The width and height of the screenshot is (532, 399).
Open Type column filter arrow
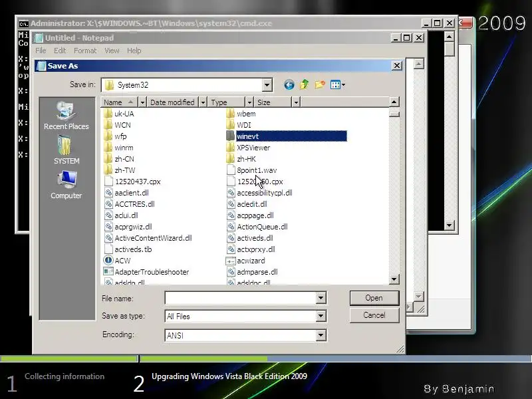(x=249, y=102)
